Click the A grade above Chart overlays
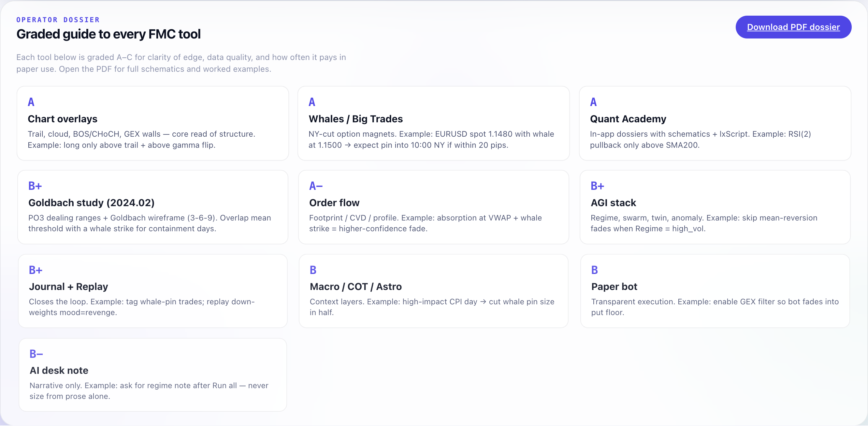The image size is (868, 426). [31, 102]
